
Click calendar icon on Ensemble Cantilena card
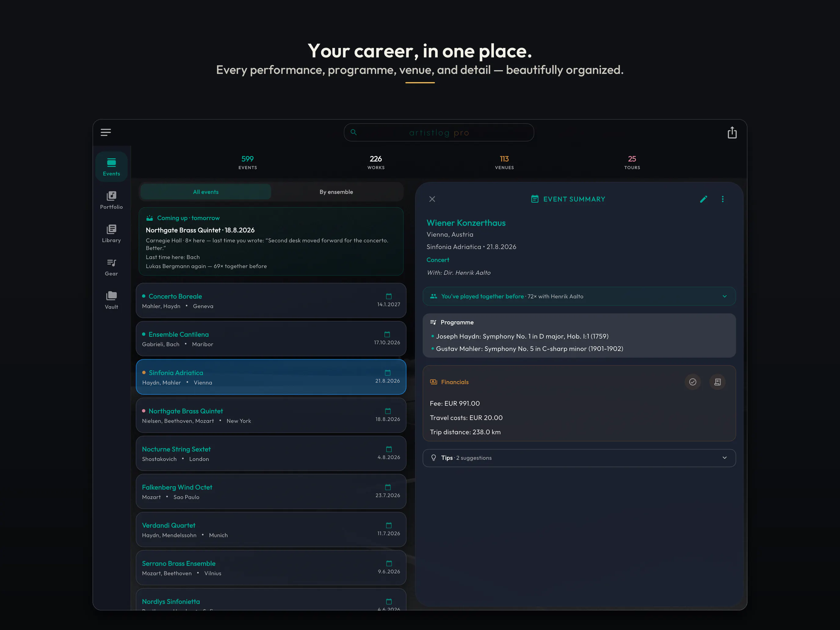click(x=387, y=334)
